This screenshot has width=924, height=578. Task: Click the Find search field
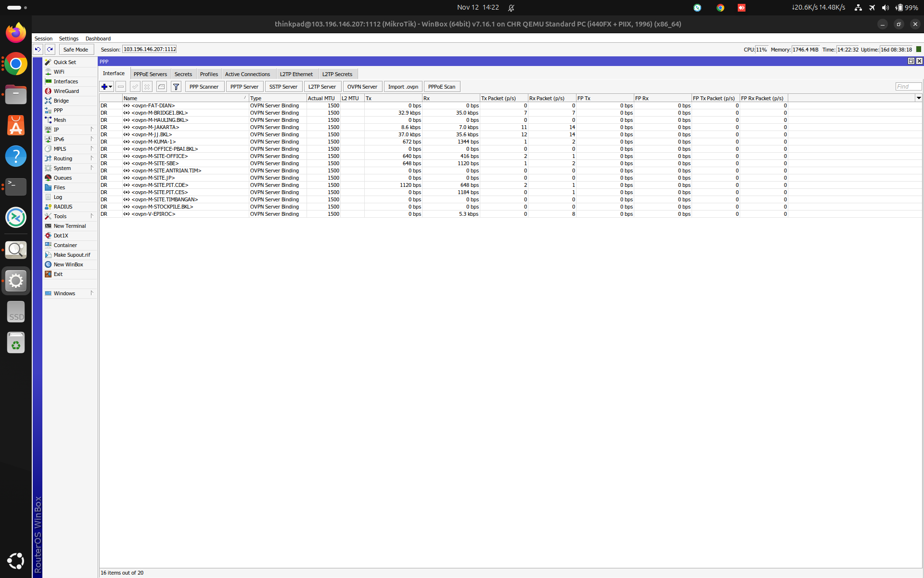[x=908, y=87]
